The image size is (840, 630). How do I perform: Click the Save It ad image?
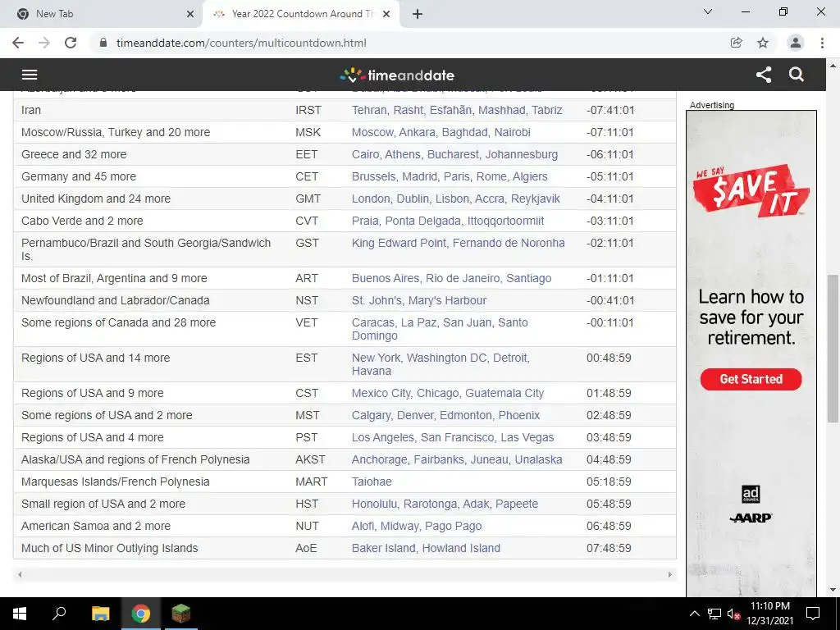[751, 191]
